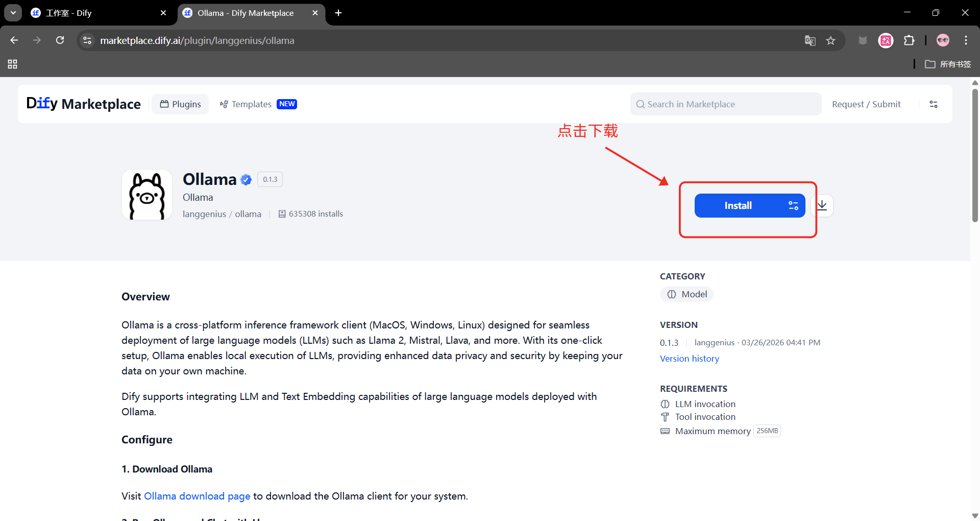The width and height of the screenshot is (980, 521).
Task: Bookmark this page with the star
Action: 831,40
